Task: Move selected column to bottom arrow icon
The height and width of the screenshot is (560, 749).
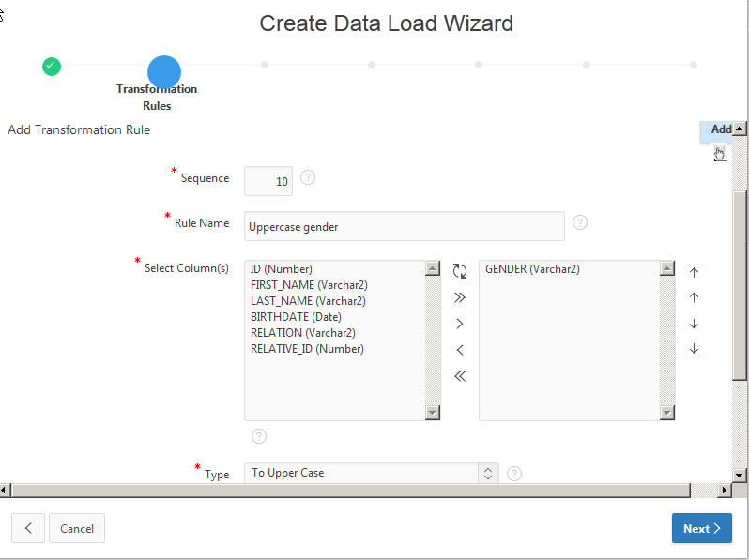Action: tap(694, 350)
